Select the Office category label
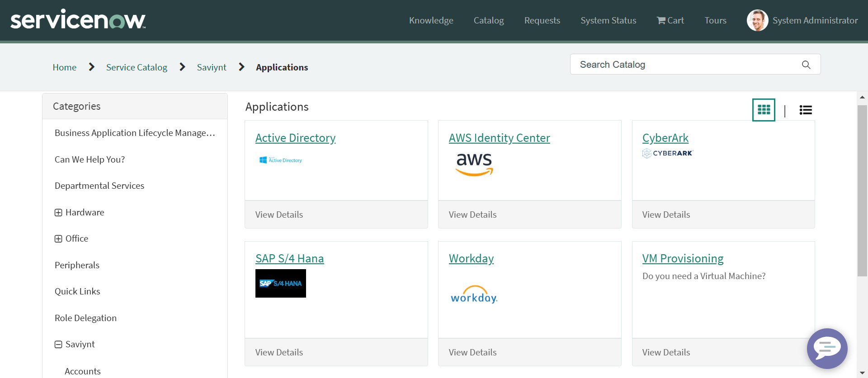This screenshot has width=868, height=378. tap(77, 238)
